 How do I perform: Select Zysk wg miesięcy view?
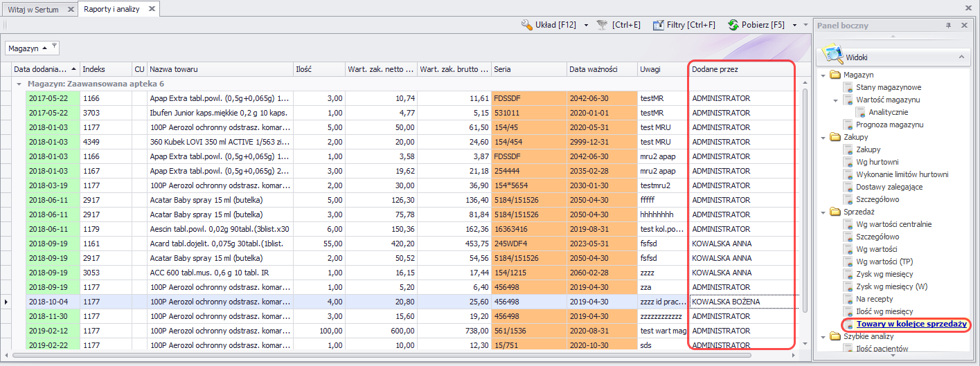pyautogui.click(x=886, y=274)
